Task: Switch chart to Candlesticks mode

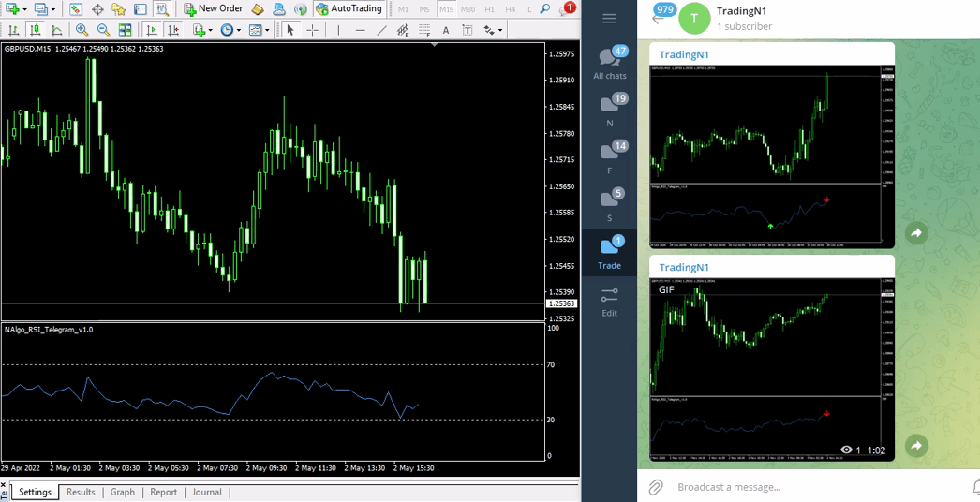Action: pyautogui.click(x=36, y=29)
